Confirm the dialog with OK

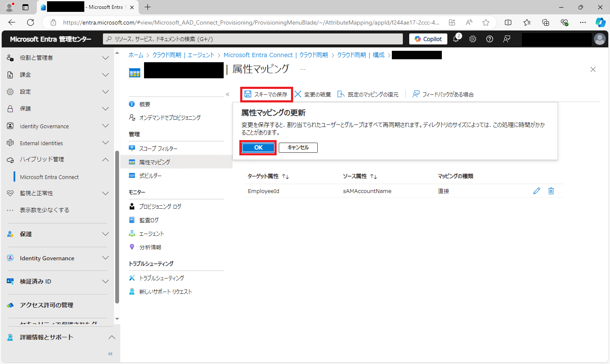(258, 148)
